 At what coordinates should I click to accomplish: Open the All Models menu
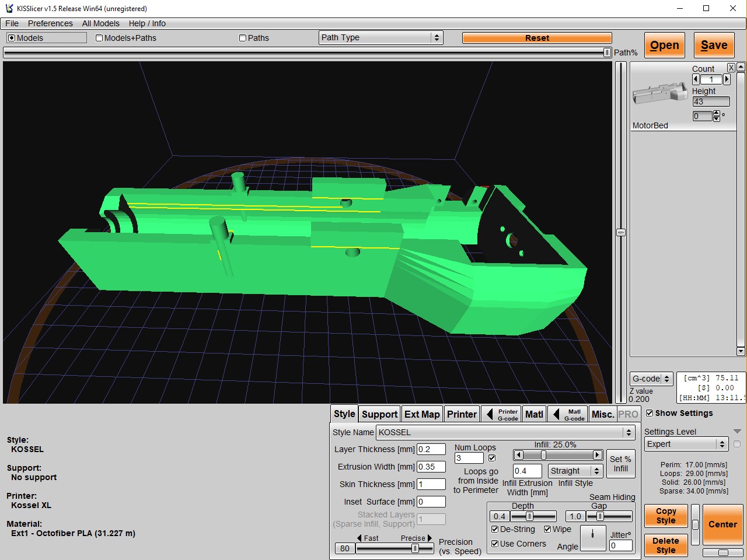pyautogui.click(x=100, y=23)
